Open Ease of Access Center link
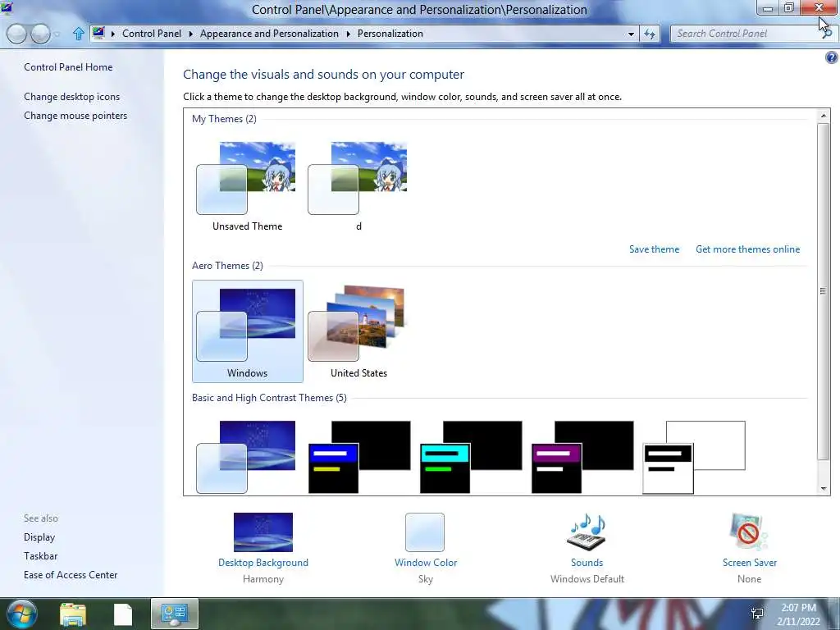Image resolution: width=840 pixels, height=630 pixels. point(71,575)
